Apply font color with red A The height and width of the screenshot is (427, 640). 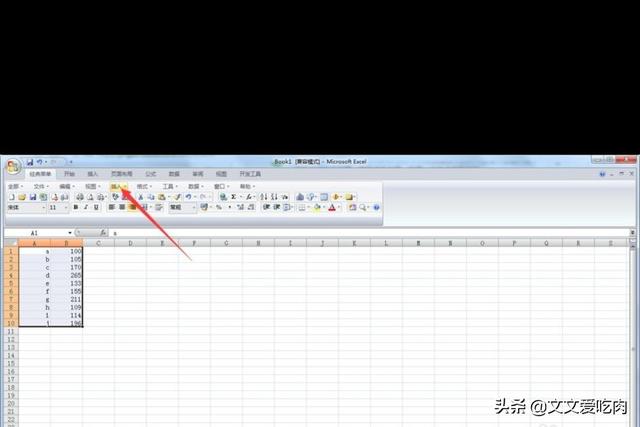[332, 207]
